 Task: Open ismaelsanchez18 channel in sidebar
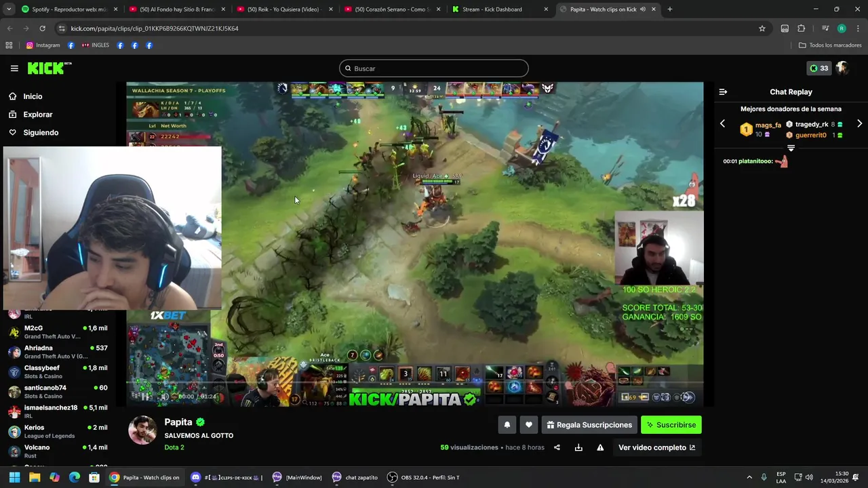coord(58,411)
